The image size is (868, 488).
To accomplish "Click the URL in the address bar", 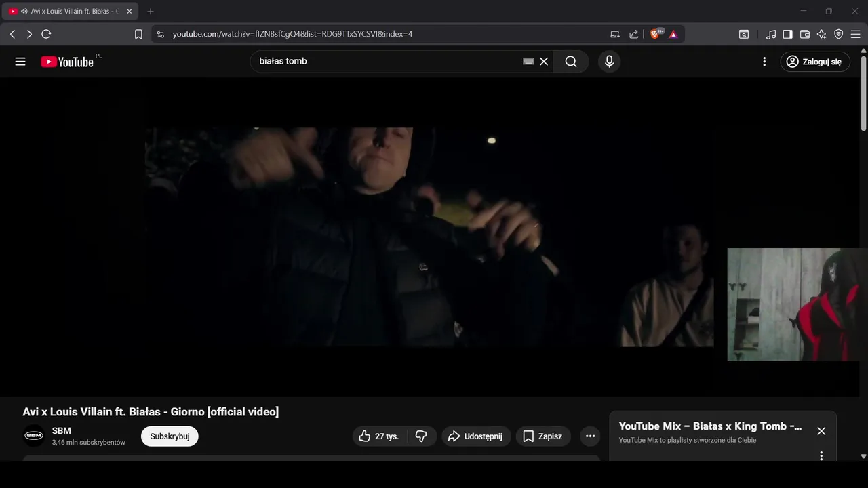I will click(x=292, y=34).
